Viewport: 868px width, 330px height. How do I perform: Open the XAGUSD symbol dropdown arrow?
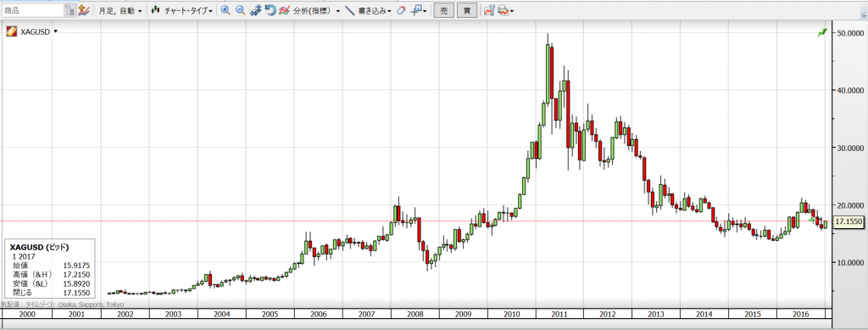55,31
